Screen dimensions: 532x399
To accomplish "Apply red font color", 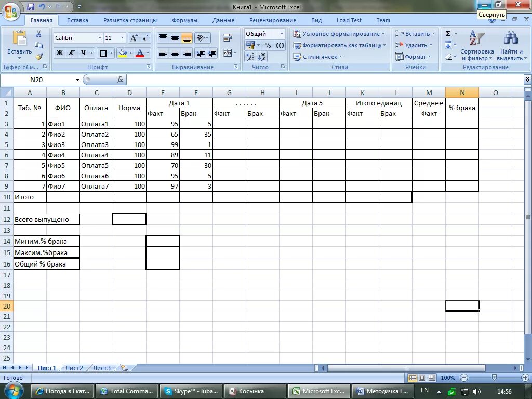I will coord(139,53).
